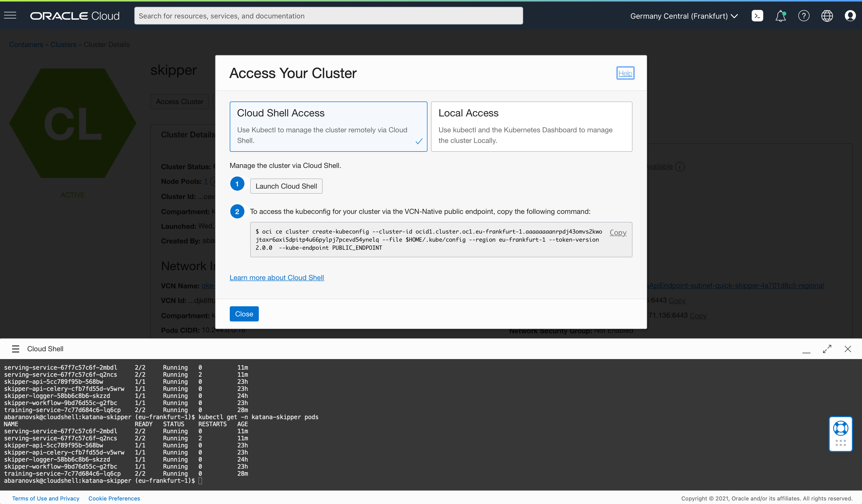862x504 pixels.
Task: Maximize the Cloud Shell panel
Action: click(827, 349)
